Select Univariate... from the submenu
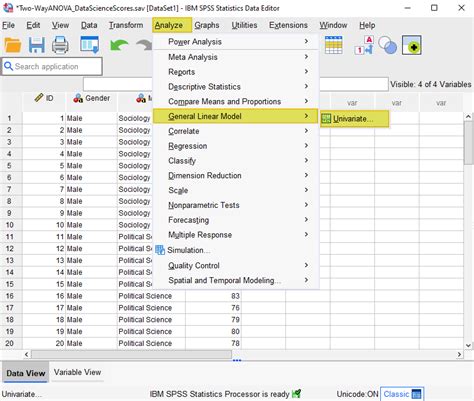Image resolution: width=474 pixels, height=401 pixels. [x=354, y=119]
